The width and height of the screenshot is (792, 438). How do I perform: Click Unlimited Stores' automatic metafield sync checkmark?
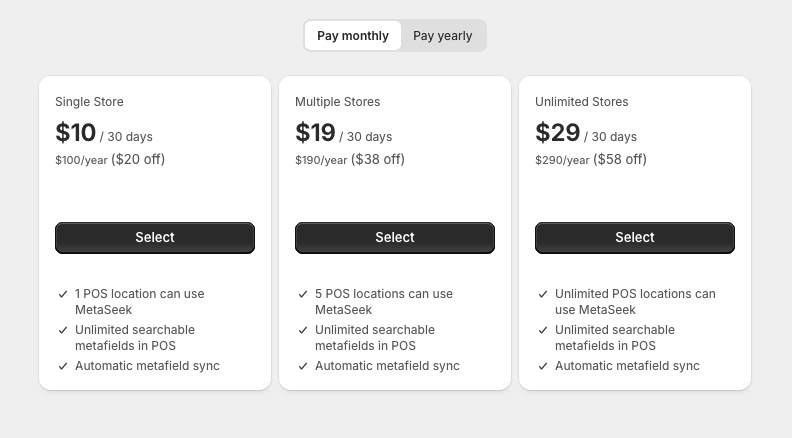click(x=543, y=366)
